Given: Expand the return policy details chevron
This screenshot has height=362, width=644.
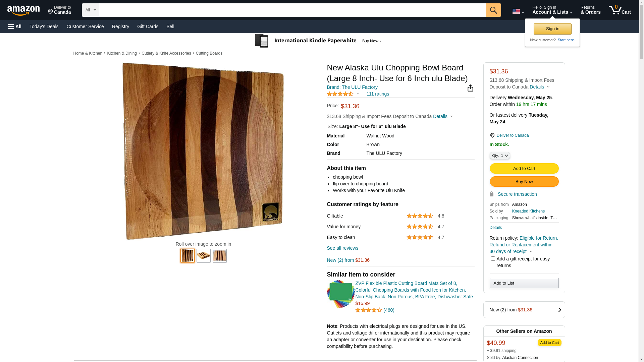Looking at the screenshot, I should pyautogui.click(x=531, y=252).
